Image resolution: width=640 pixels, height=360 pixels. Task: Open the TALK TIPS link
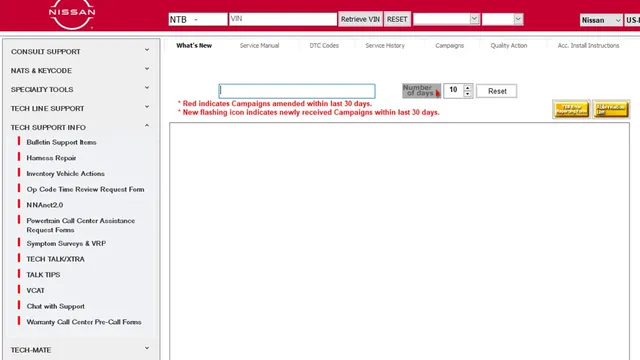(43, 275)
